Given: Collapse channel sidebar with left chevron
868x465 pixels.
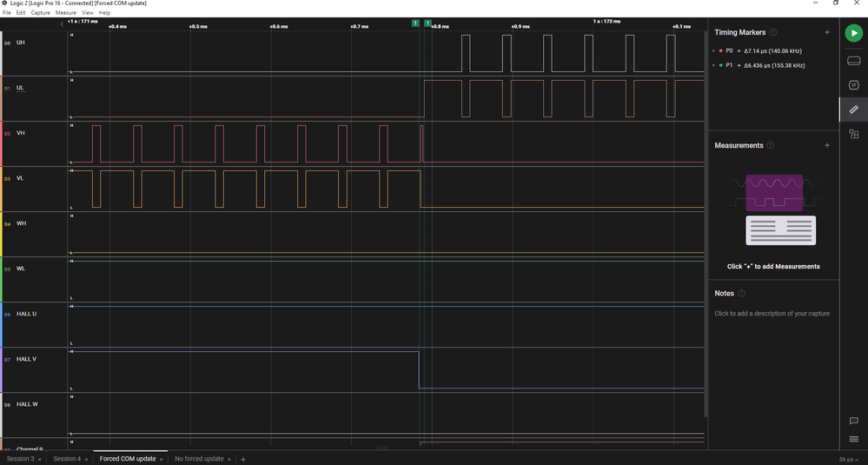Looking at the screenshot, I should click(x=62, y=25).
